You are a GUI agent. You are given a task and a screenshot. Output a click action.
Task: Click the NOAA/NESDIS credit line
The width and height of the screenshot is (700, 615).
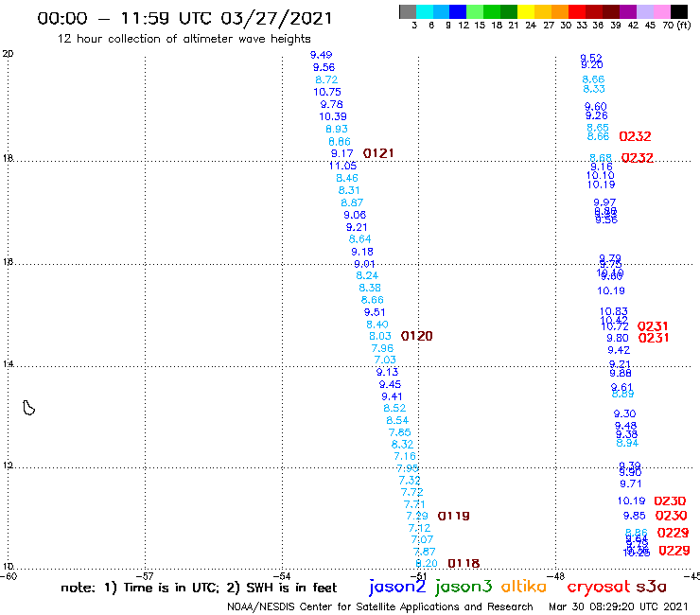(x=380, y=606)
